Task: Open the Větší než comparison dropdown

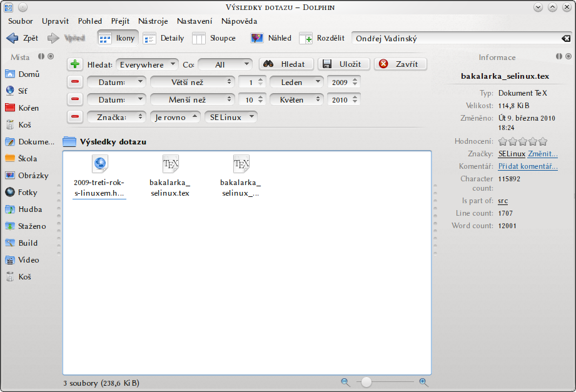Action: click(x=193, y=82)
